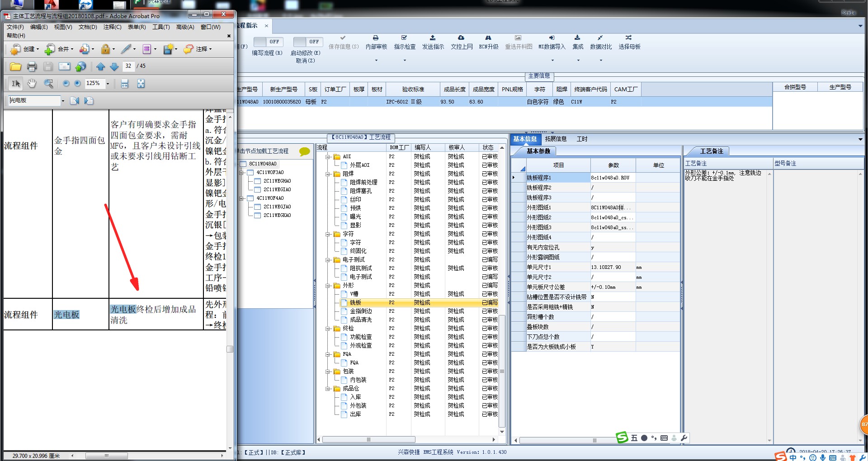Collapse the 4C11W0F3A0 tree node

tap(241, 173)
